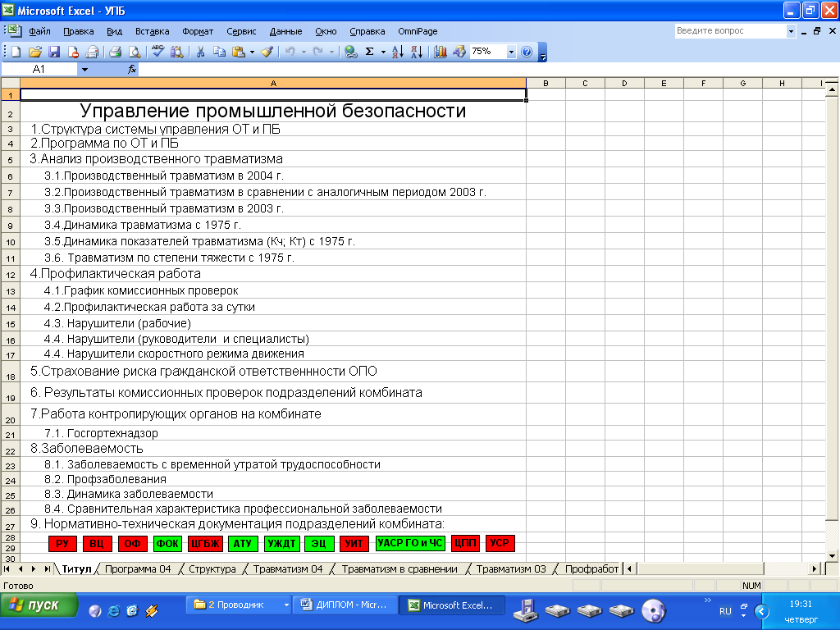Sort ascending with the A-Z icon
This screenshot has height=630, width=840.
click(x=398, y=52)
